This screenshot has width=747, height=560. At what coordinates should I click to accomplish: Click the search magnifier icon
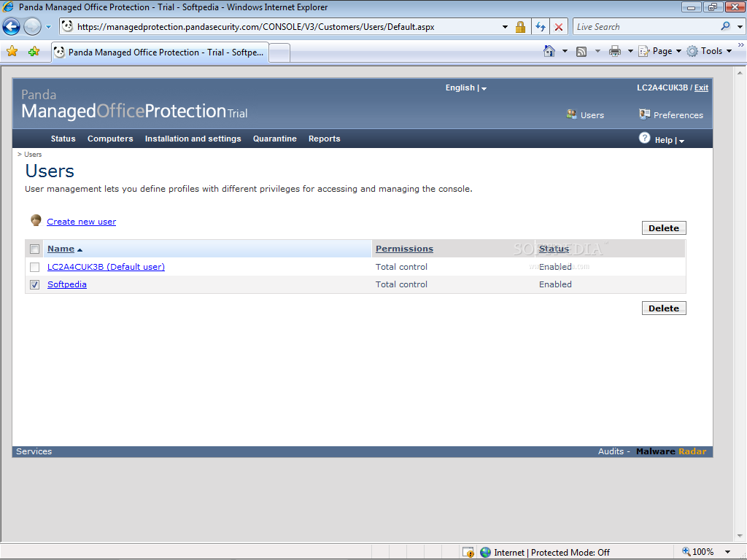726,27
